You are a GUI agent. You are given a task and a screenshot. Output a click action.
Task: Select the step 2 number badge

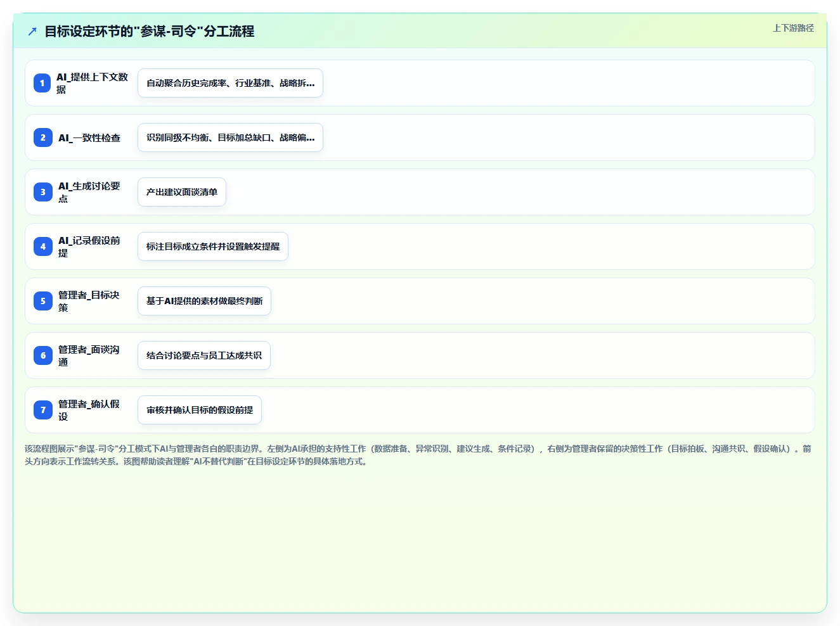43,137
